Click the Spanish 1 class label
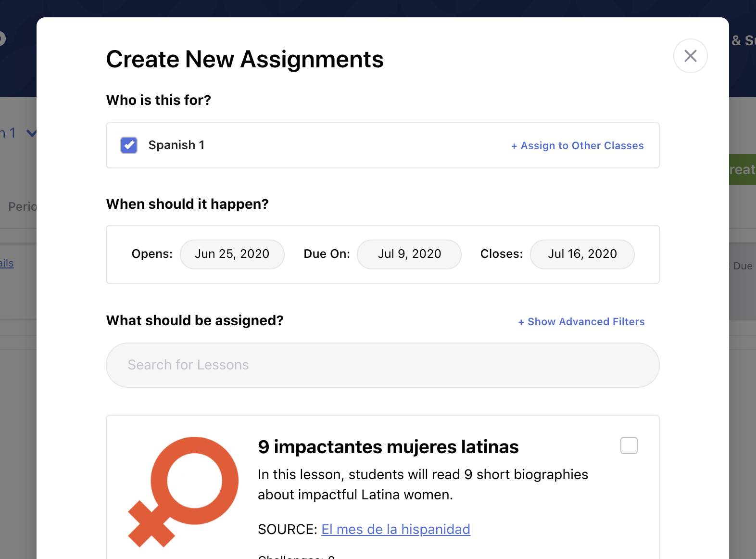Viewport: 756px width, 559px height. pos(176,145)
